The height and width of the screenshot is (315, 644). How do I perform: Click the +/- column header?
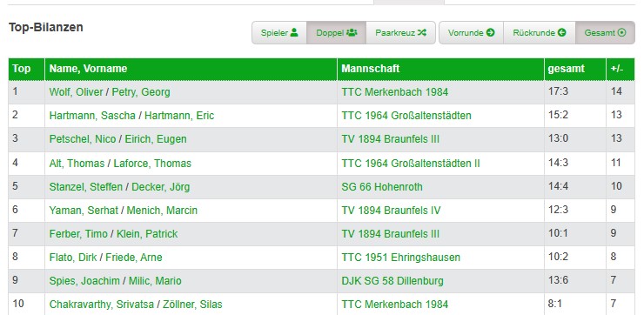pos(621,69)
